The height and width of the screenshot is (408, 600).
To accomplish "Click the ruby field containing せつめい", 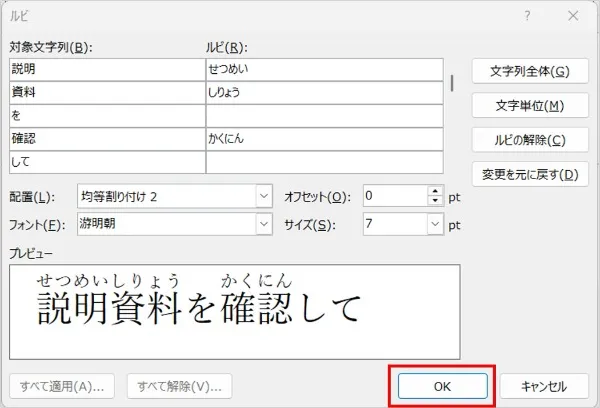I will [x=323, y=70].
